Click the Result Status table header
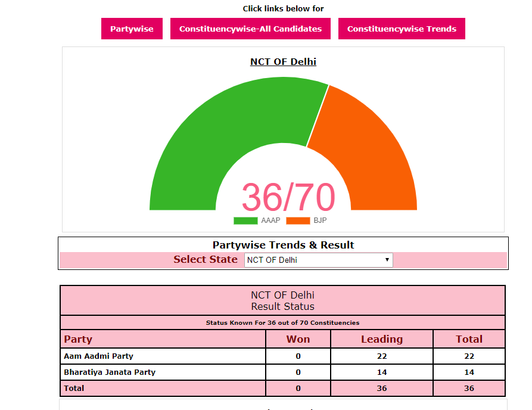The image size is (532, 410). tap(282, 301)
